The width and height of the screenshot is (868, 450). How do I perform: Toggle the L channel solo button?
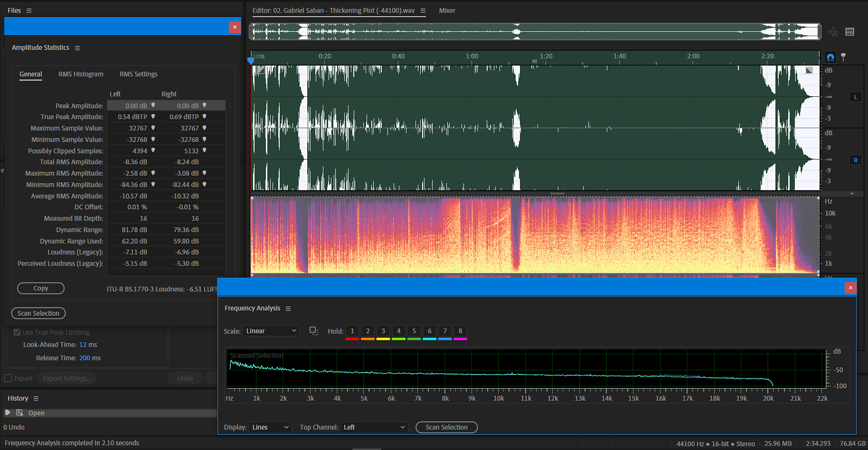(855, 96)
